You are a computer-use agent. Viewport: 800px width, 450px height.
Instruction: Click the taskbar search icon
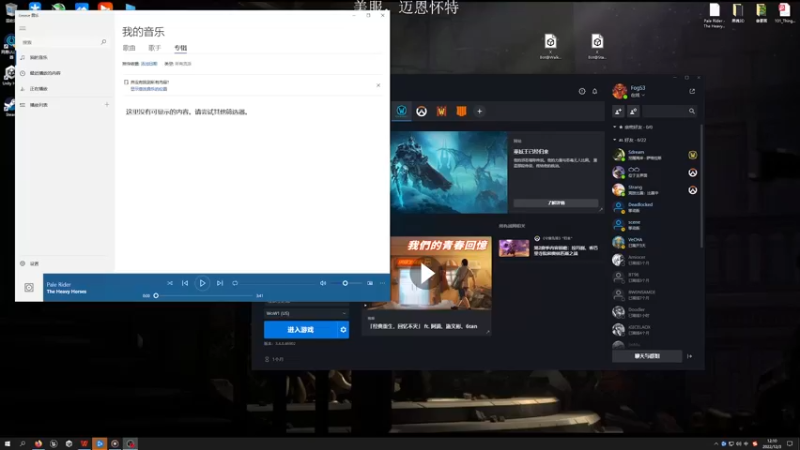click(22, 444)
